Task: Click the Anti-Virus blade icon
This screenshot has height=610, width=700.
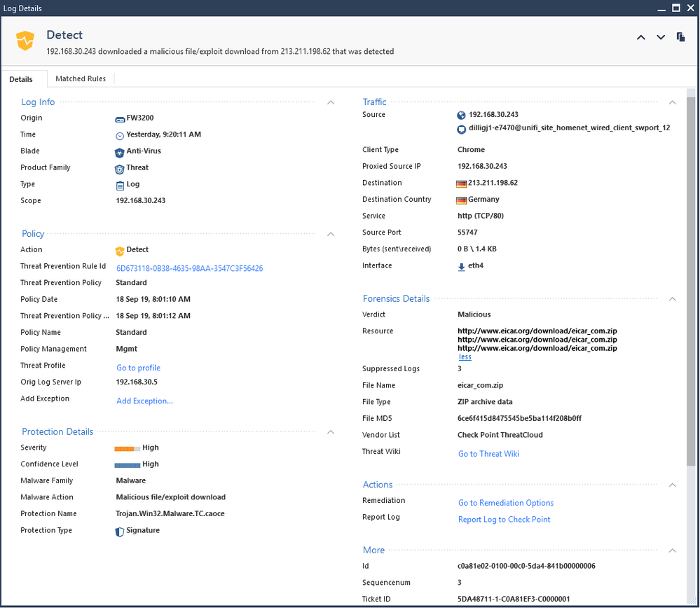Action: 120,151
